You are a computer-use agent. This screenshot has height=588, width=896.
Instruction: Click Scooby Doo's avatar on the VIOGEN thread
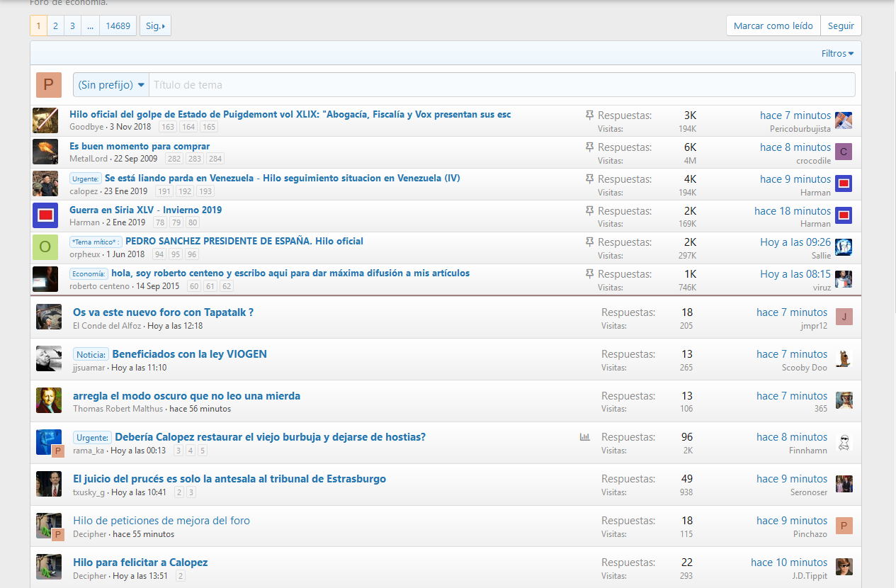click(844, 358)
